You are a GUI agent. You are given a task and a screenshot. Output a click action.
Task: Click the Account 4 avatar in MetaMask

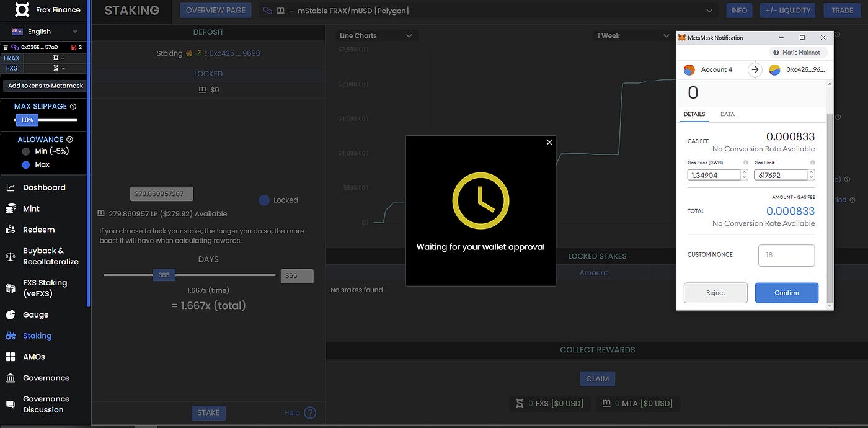pos(689,70)
